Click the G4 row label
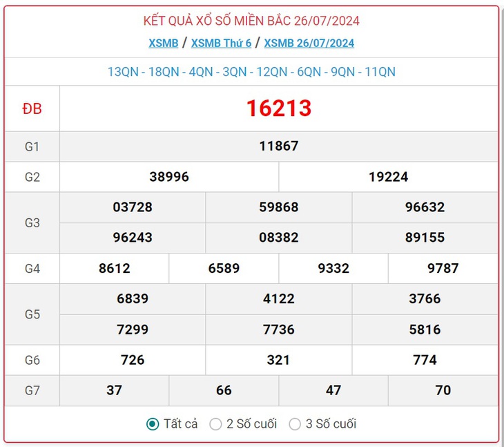504x447 pixels. click(x=32, y=269)
